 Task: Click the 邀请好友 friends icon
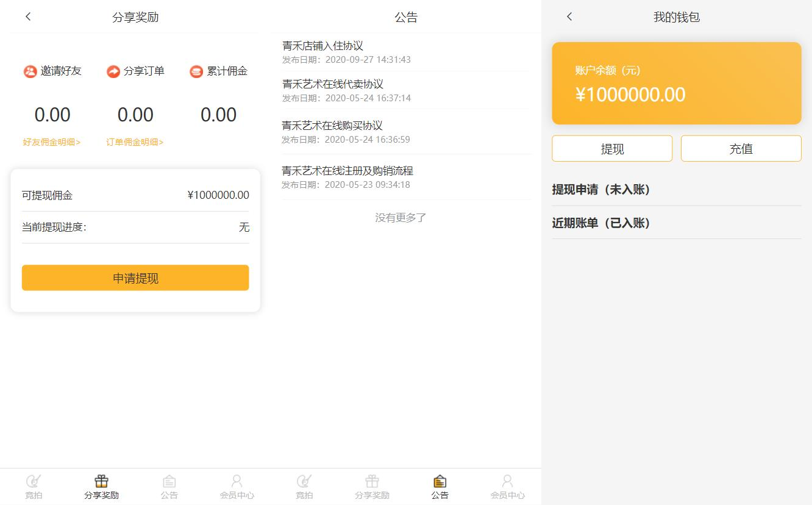(x=29, y=71)
